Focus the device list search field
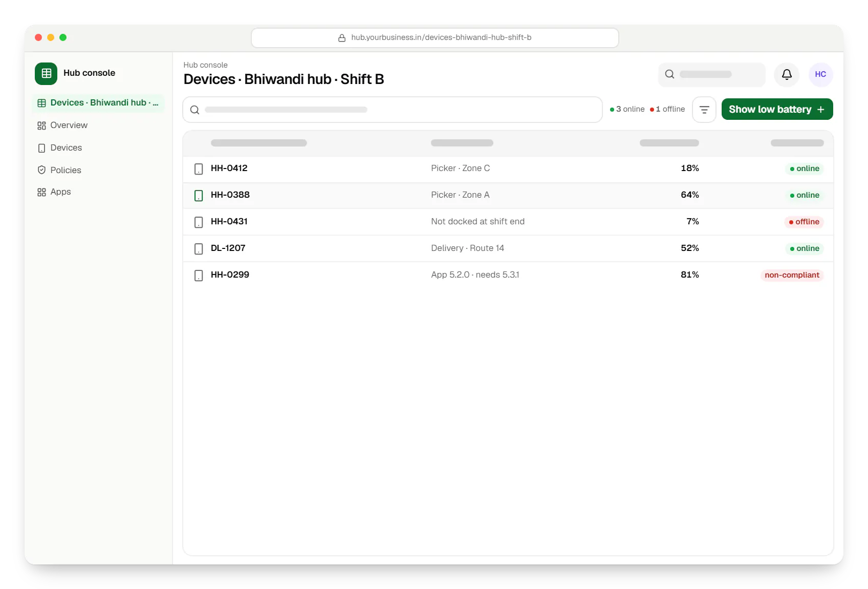This screenshot has height=589, width=868. click(x=393, y=110)
